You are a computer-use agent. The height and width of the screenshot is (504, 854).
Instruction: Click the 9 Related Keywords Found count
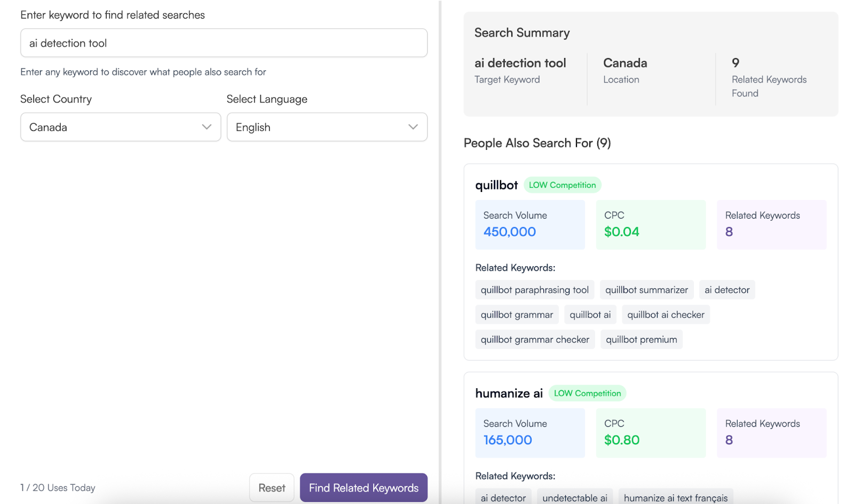click(x=736, y=63)
